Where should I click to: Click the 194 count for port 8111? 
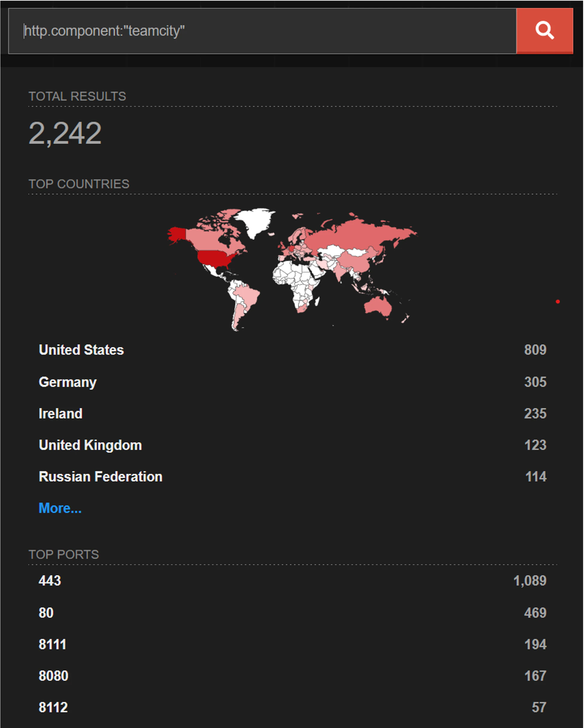point(536,644)
